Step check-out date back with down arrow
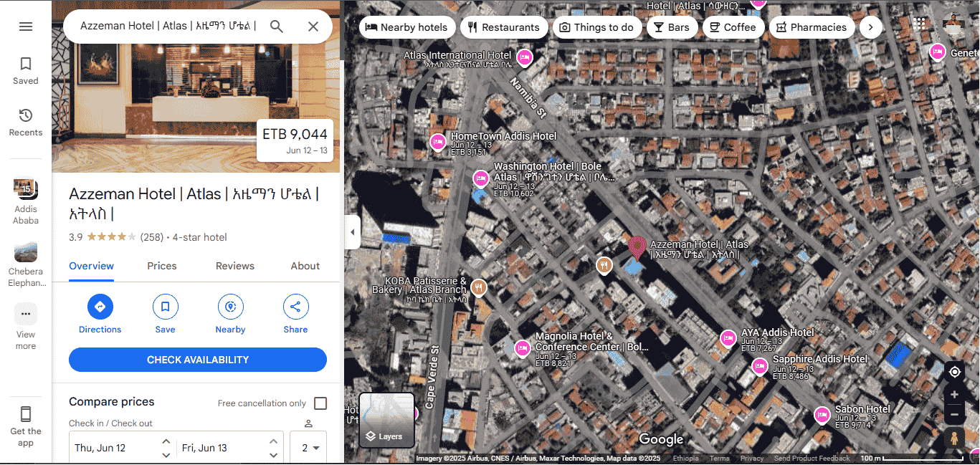 274,455
